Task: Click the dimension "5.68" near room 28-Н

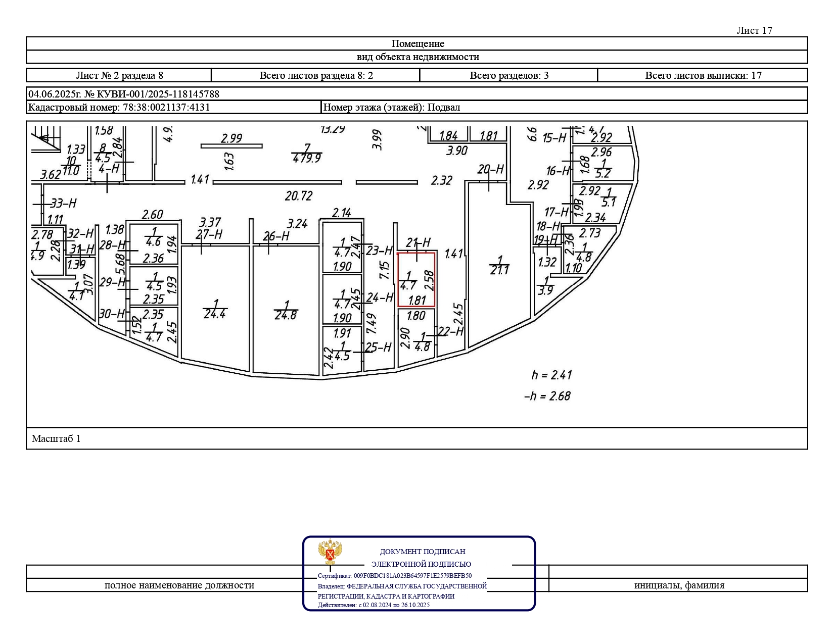Action: point(120,263)
